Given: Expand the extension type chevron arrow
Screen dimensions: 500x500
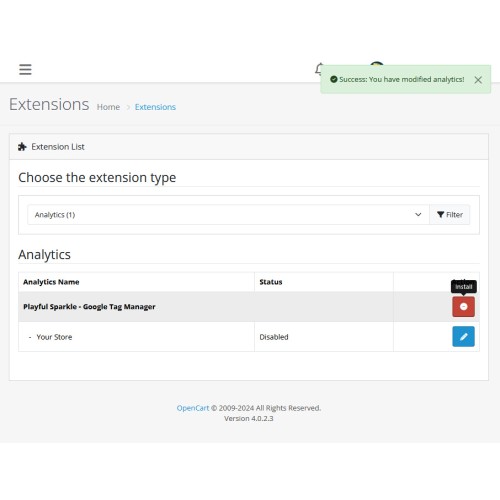Looking at the screenshot, I should point(418,215).
